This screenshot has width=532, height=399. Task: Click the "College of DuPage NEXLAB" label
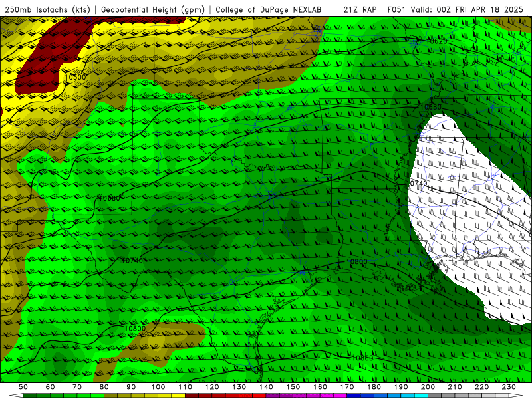pyautogui.click(x=268, y=10)
